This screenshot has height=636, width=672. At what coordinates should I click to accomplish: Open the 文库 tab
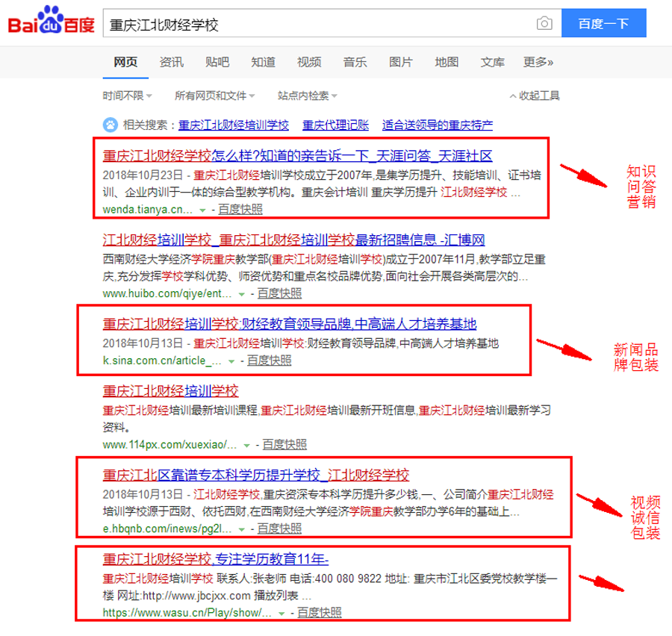click(493, 62)
